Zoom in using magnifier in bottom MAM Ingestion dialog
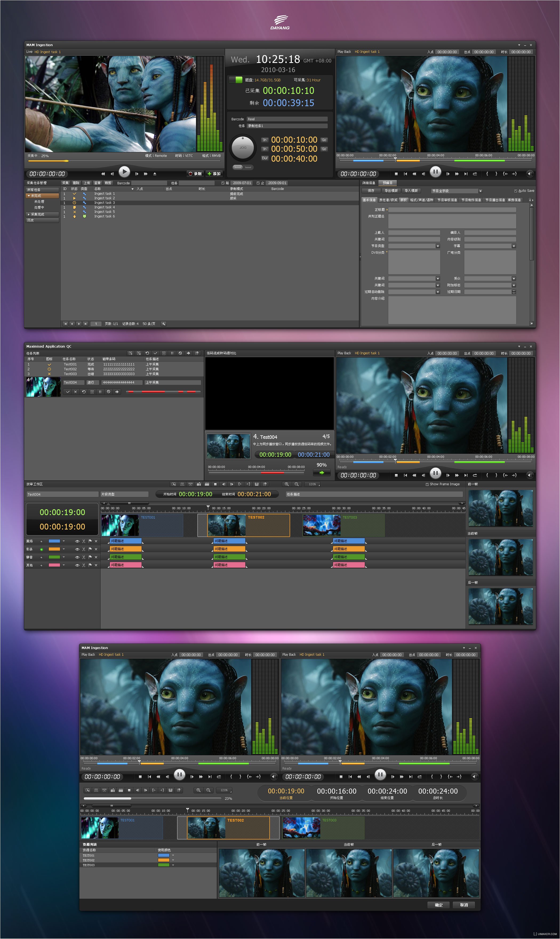This screenshot has width=560, height=939. tap(198, 790)
